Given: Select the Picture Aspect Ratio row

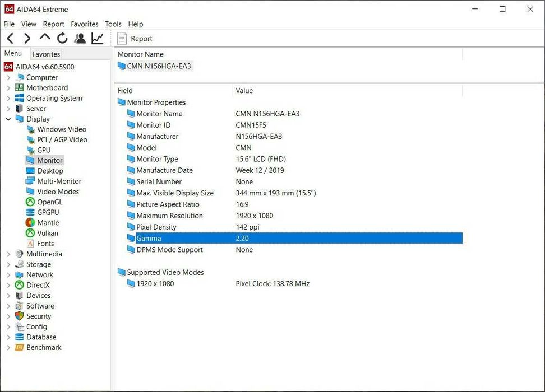Looking at the screenshot, I should coord(295,204).
